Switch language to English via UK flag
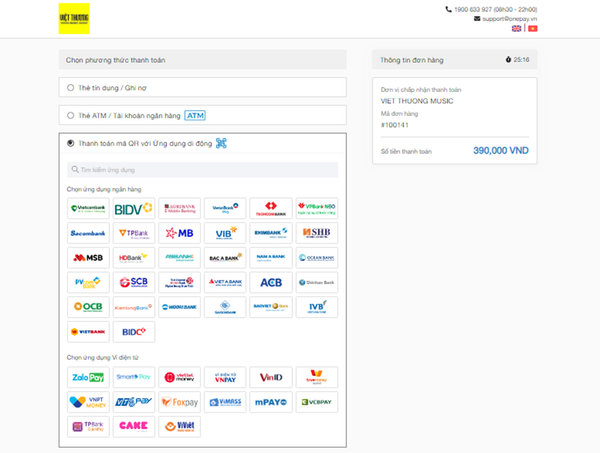Image resolution: width=600 pixels, height=453 pixels. (516, 28)
